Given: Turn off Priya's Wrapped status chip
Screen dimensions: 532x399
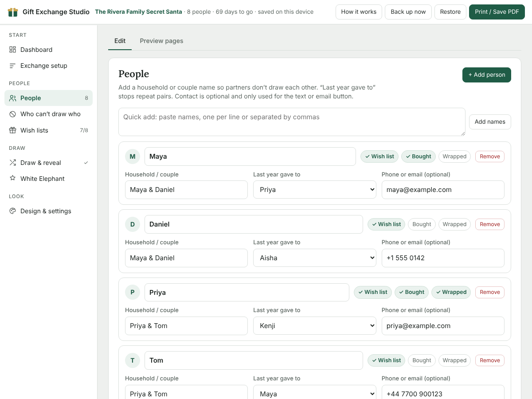Looking at the screenshot, I should pos(451,292).
